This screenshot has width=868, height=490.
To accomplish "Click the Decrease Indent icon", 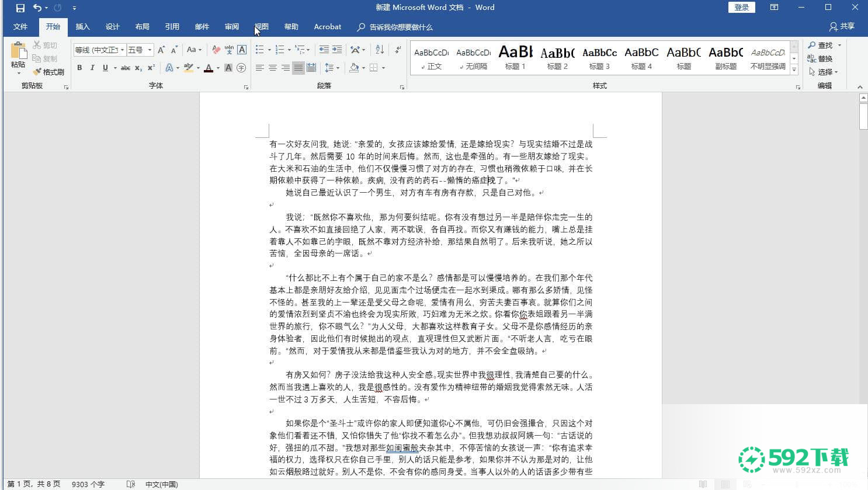I will pos(324,50).
